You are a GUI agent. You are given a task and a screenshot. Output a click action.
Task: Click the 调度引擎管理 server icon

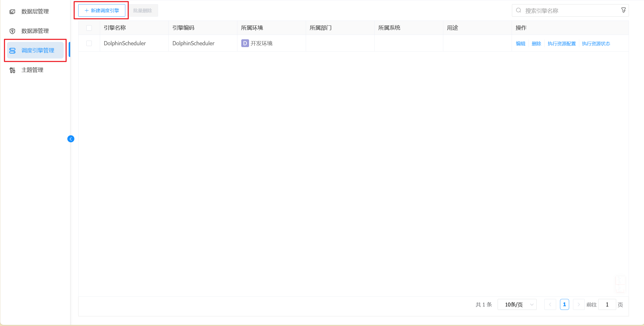pos(12,50)
